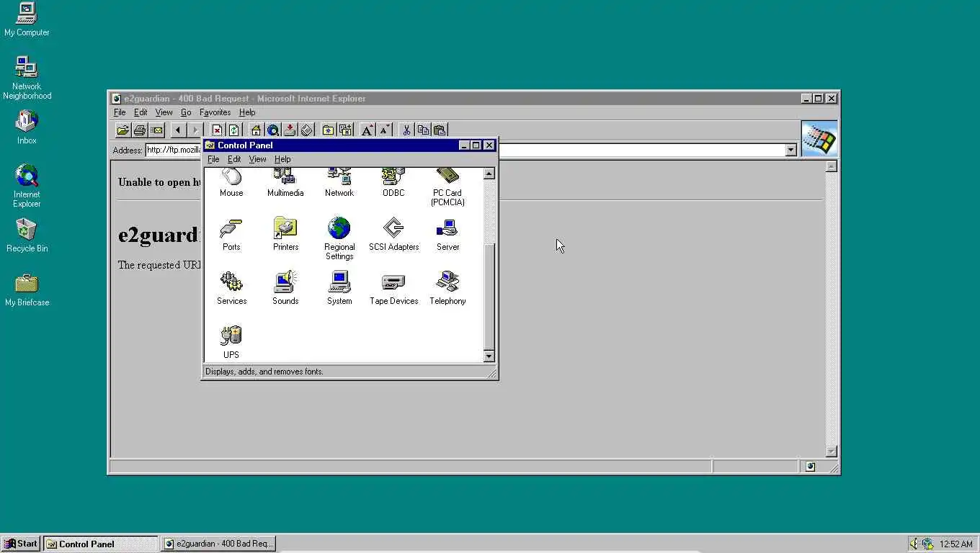Open Favorites folder from IE toolbar
The width and height of the screenshot is (980, 553).
pyautogui.click(x=328, y=130)
